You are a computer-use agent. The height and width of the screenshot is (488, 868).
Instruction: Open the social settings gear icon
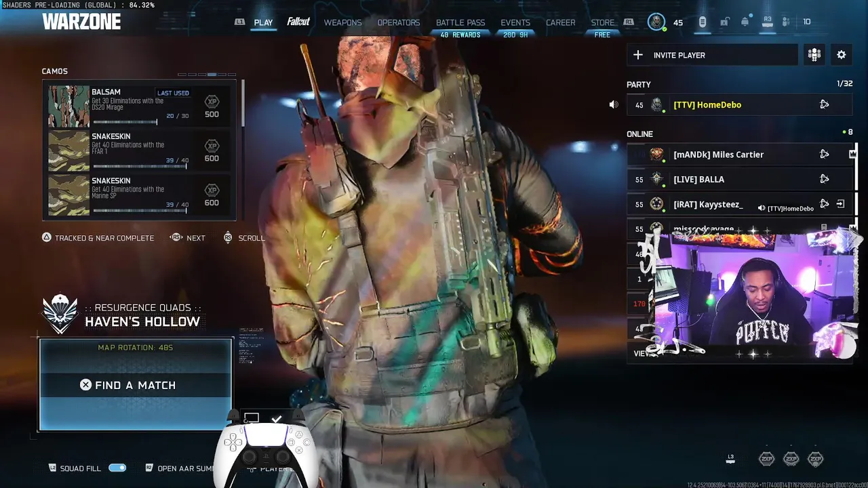tap(842, 55)
